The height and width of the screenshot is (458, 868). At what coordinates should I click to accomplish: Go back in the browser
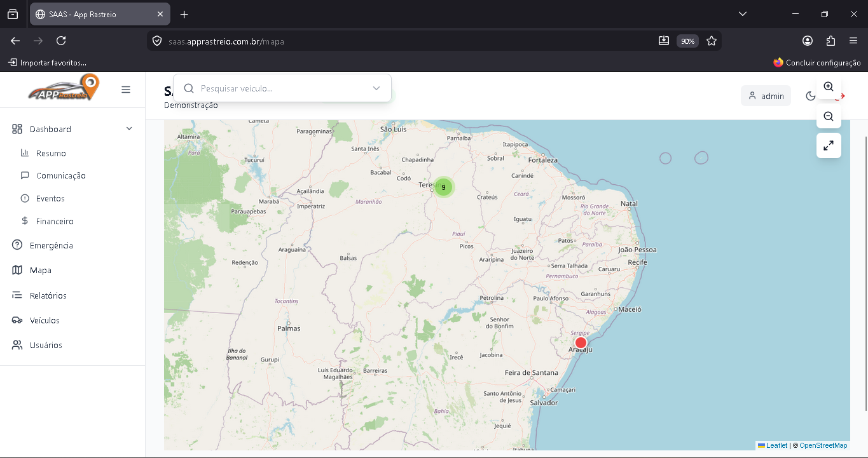click(x=15, y=41)
